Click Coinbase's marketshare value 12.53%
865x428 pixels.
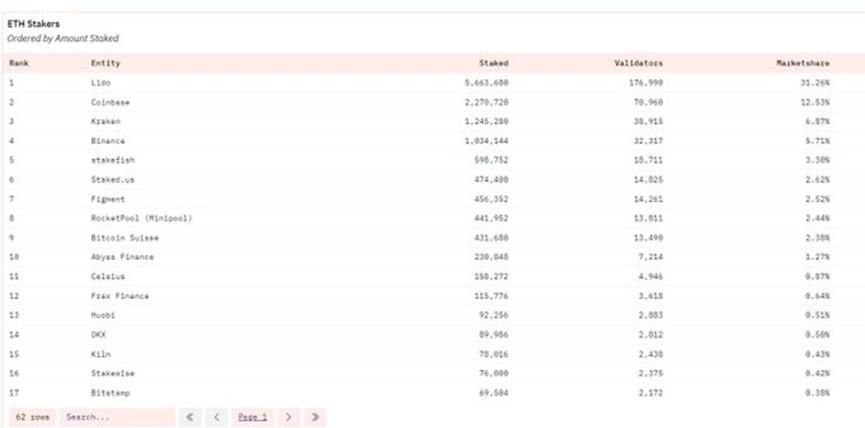[815, 102]
